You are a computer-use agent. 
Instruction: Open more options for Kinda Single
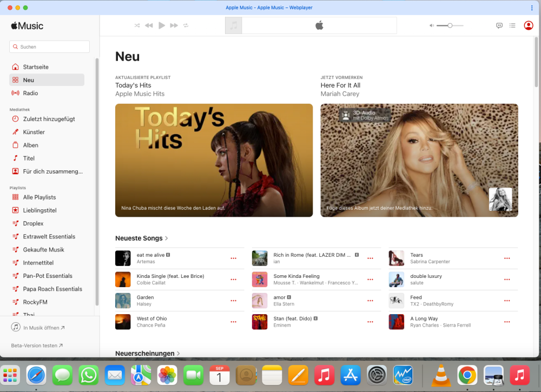coord(234,280)
